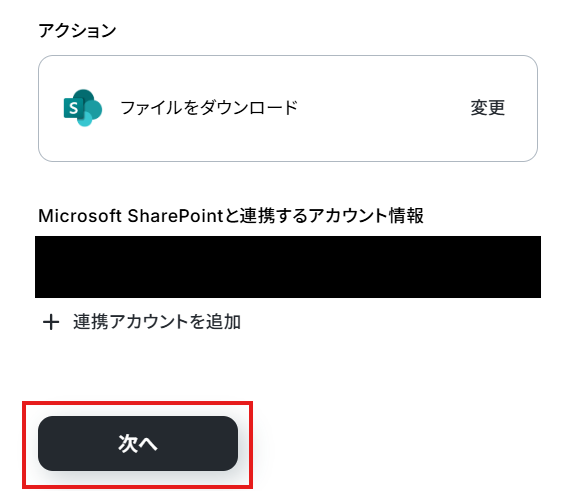The width and height of the screenshot is (586, 491).
Task: Proceed with the 次へ button
Action: (x=138, y=444)
